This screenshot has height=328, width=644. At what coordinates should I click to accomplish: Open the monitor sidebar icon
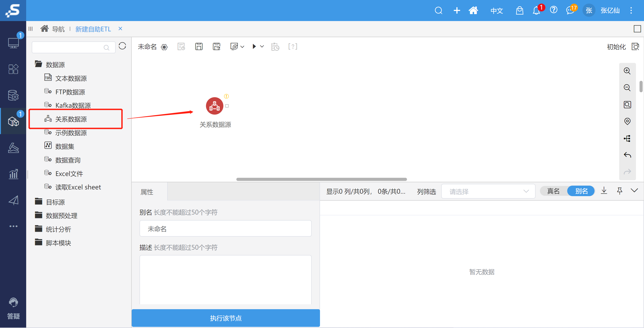coord(13,43)
